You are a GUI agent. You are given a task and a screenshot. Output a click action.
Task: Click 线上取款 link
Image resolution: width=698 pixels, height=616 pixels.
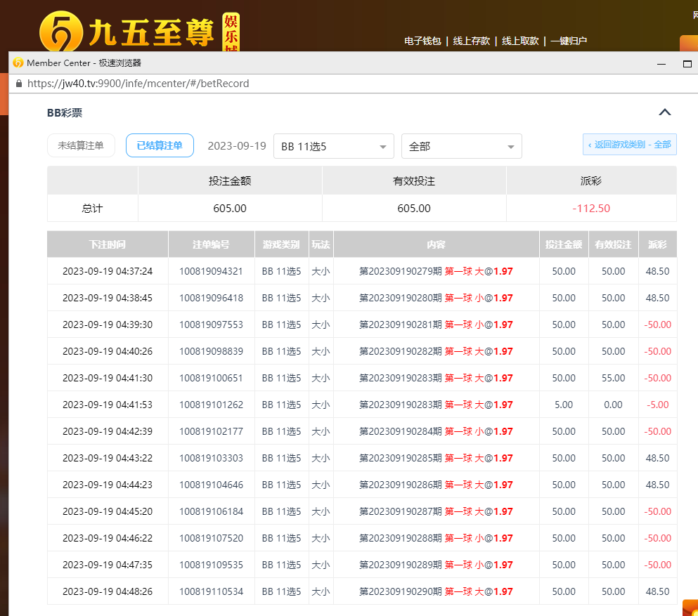(x=520, y=41)
